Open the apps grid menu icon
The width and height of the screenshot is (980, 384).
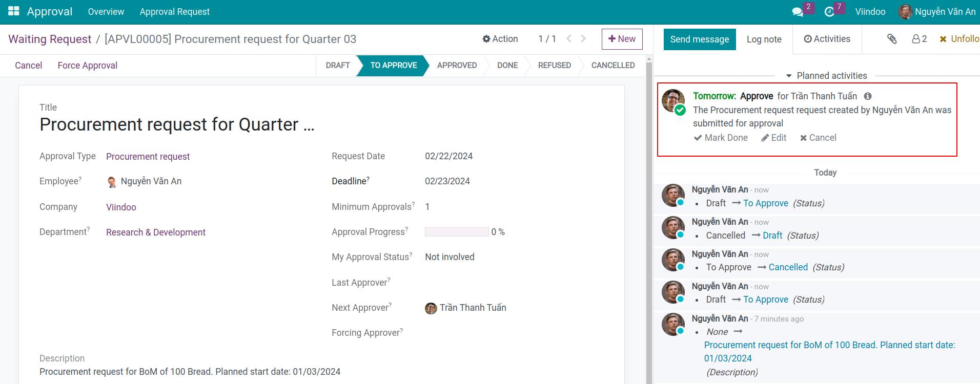[x=14, y=11]
